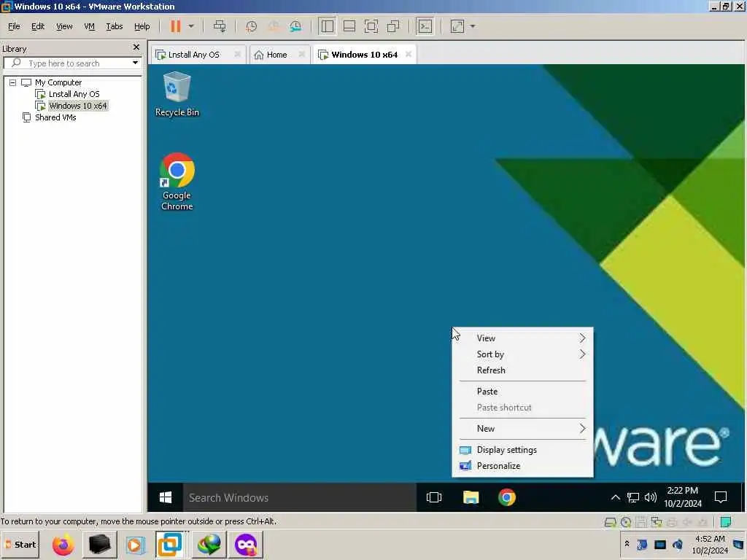The width and height of the screenshot is (747, 560).
Task: Open the guest clock showing 2:22 PM
Action: (x=683, y=497)
